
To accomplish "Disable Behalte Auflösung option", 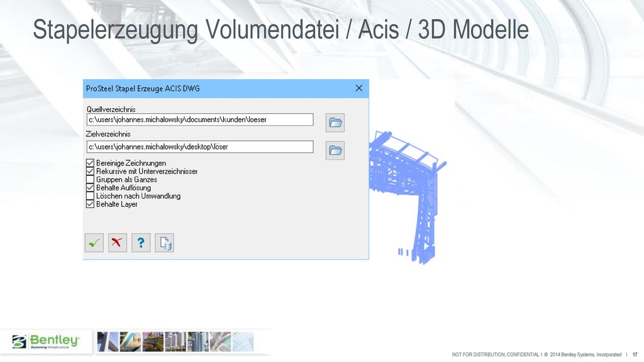I will tap(91, 187).
